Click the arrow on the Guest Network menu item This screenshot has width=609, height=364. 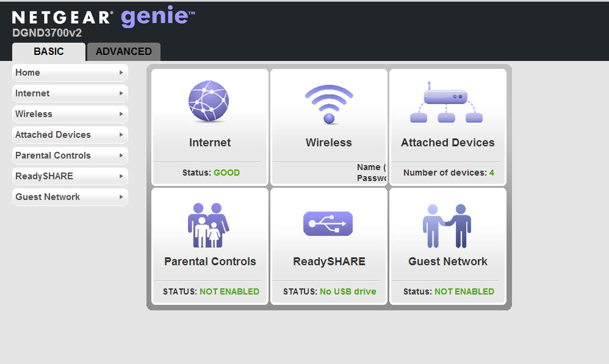click(x=121, y=197)
